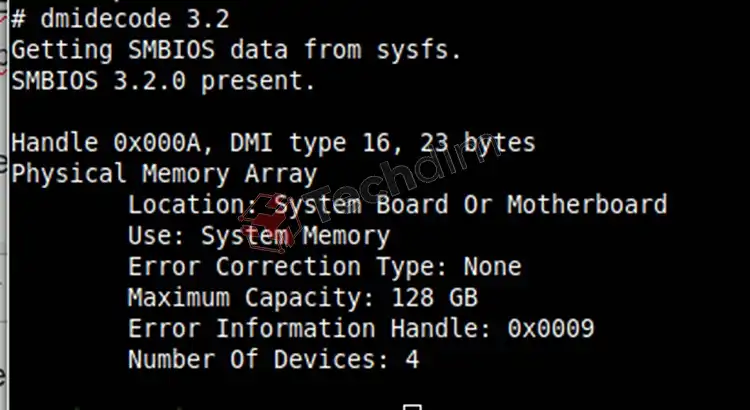
Task: Click the '128 GB' capacity value
Action: (434, 298)
